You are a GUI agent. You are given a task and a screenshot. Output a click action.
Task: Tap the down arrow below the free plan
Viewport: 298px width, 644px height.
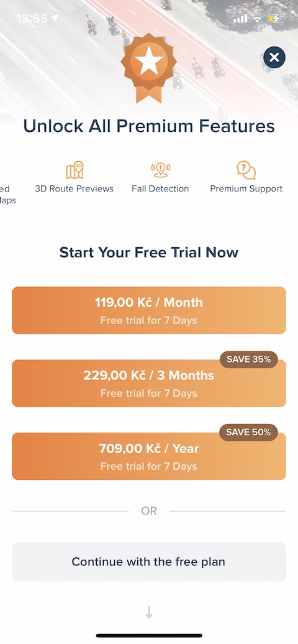click(x=149, y=612)
